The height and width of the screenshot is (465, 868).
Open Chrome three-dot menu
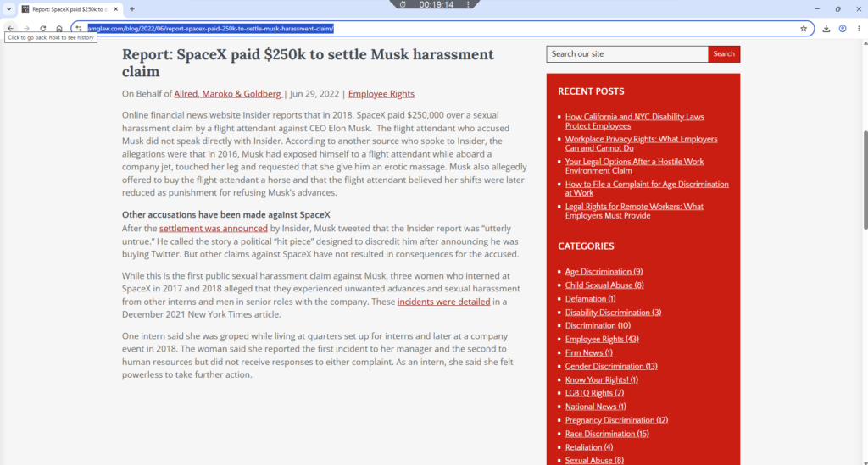pos(859,29)
